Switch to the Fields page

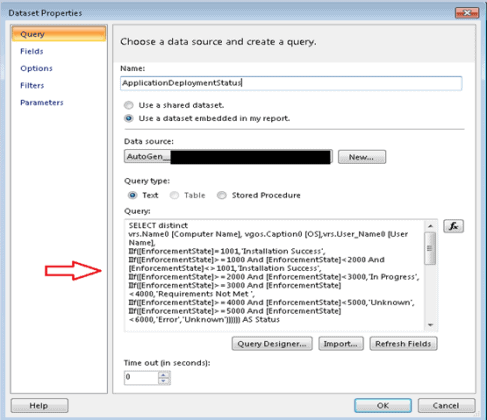coord(32,51)
